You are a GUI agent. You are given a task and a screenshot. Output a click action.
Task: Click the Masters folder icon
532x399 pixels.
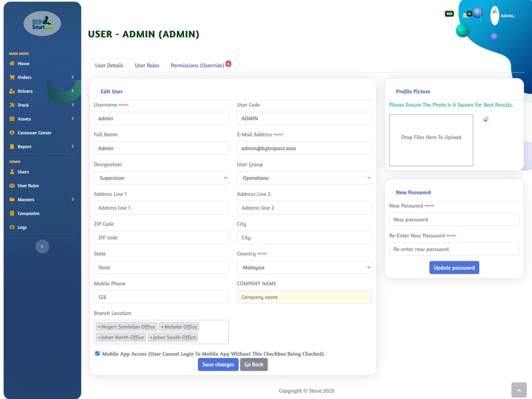tap(12, 199)
